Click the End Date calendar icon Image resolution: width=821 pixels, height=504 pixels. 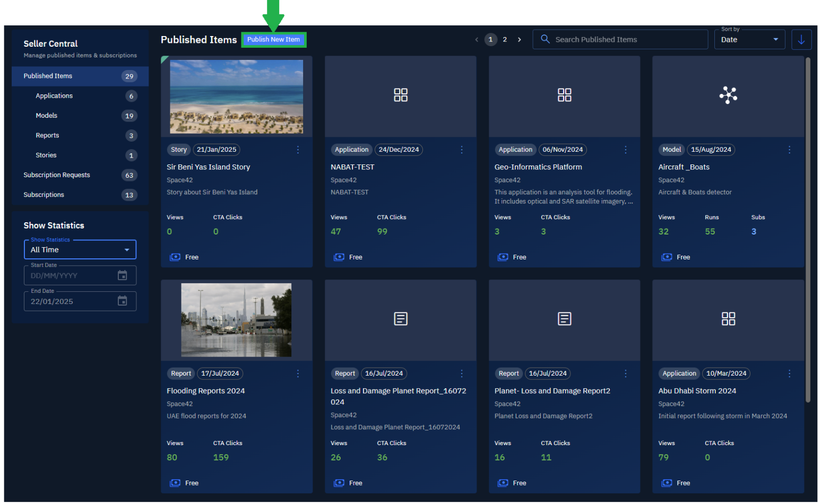[x=122, y=301]
